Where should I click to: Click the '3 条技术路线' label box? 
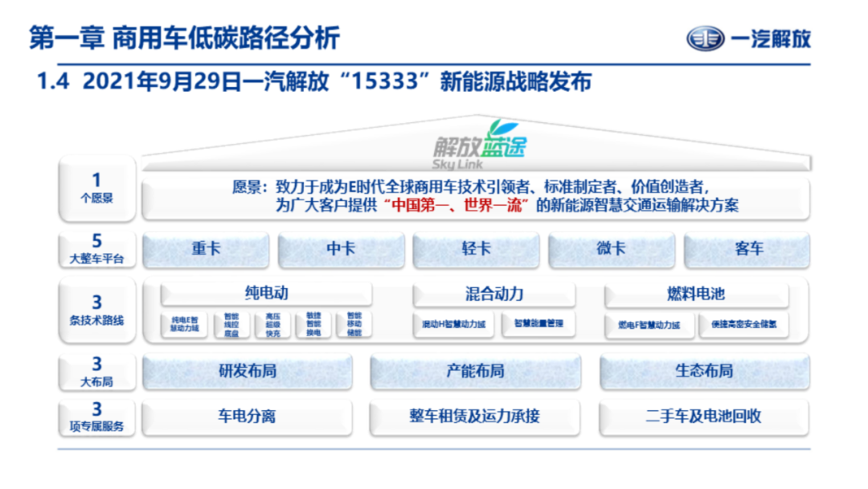(x=97, y=310)
